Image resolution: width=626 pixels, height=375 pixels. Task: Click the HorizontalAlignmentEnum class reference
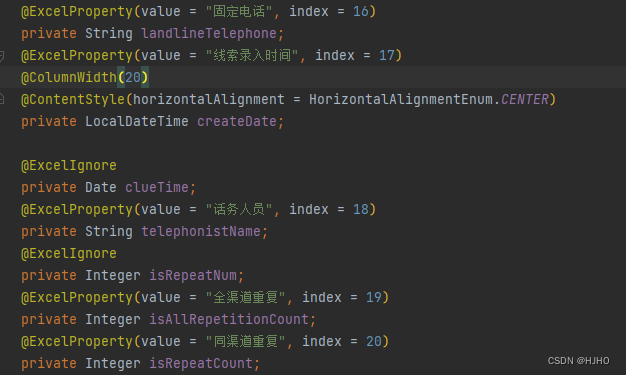click(x=401, y=99)
